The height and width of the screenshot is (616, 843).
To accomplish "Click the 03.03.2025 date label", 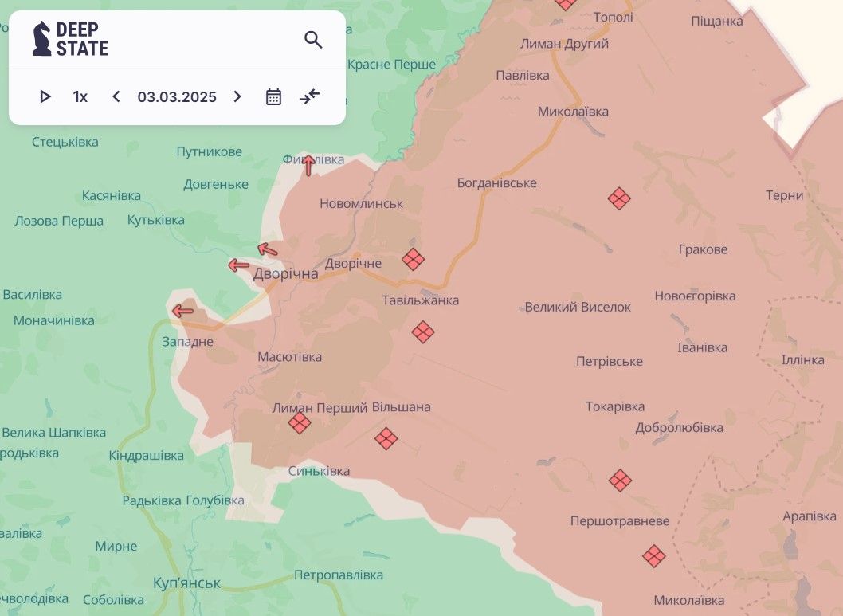I will point(177,97).
